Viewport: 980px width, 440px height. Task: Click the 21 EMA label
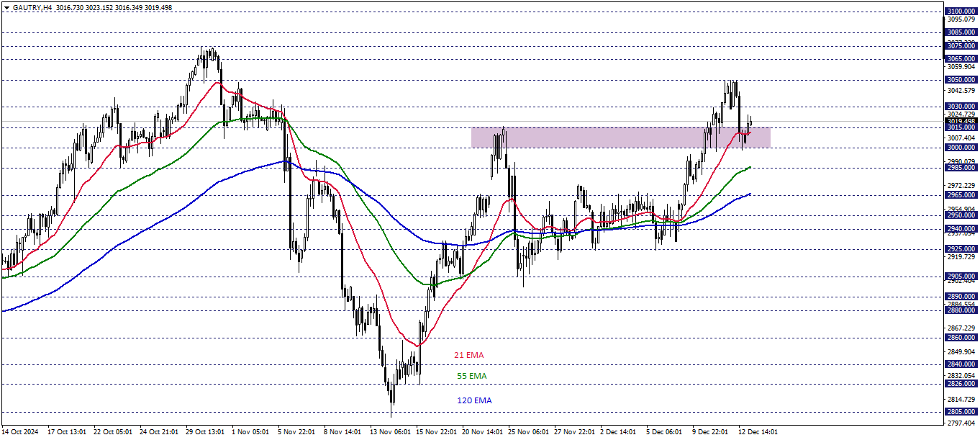[469, 355]
